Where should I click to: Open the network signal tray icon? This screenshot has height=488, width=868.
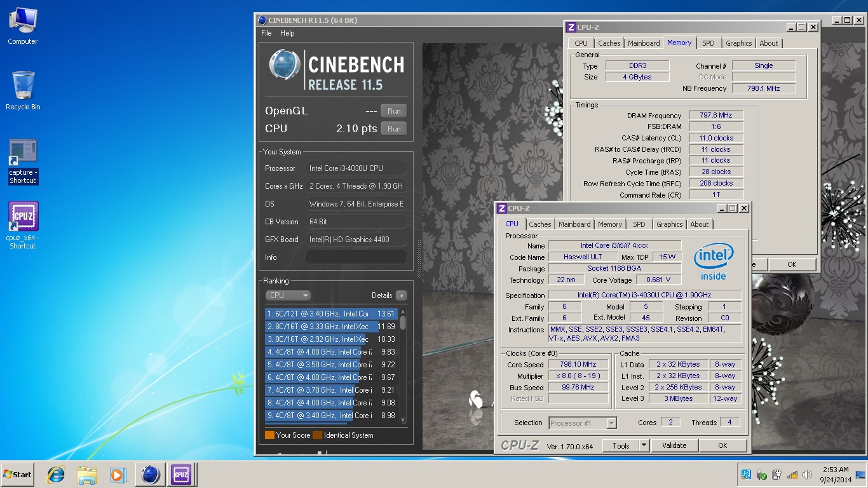click(792, 475)
